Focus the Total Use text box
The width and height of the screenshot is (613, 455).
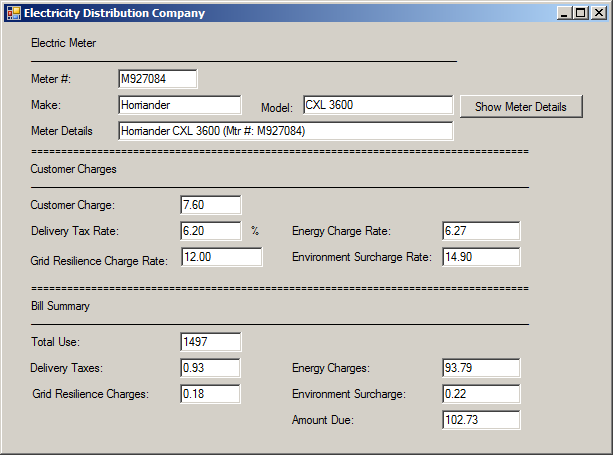click(211, 342)
